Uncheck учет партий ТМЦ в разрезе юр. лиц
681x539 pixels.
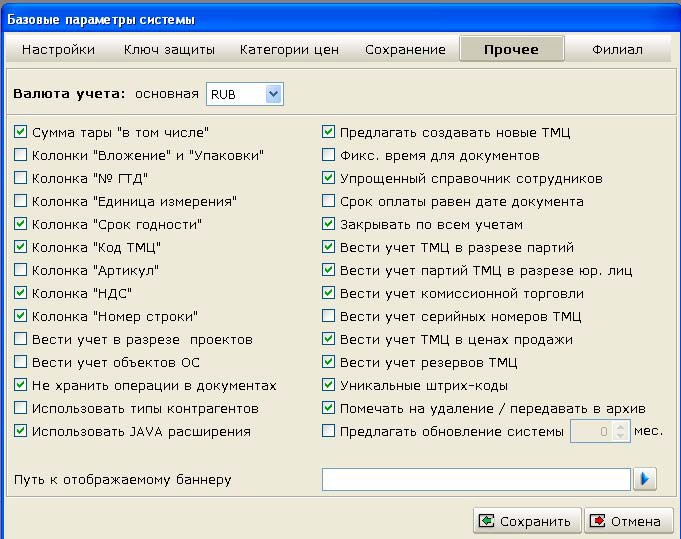coord(328,270)
